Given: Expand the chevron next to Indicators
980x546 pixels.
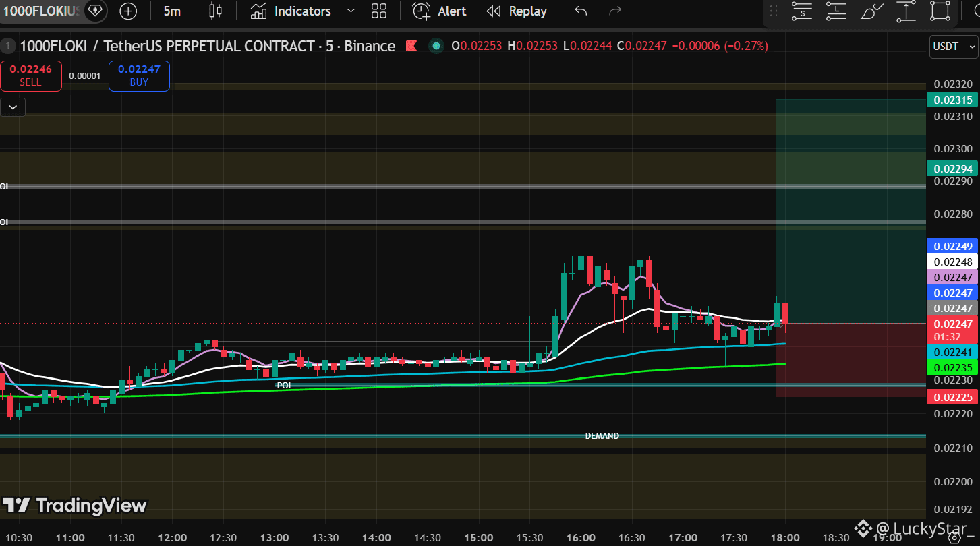Looking at the screenshot, I should pyautogui.click(x=350, y=11).
